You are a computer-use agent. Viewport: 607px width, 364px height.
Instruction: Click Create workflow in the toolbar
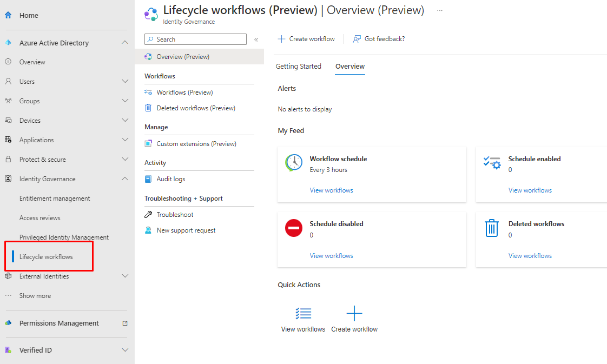tap(306, 39)
